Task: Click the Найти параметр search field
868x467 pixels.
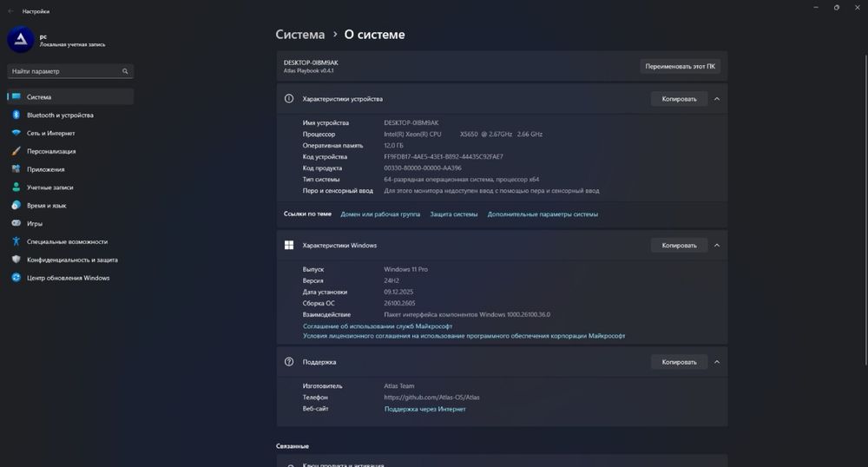Action: click(x=70, y=71)
